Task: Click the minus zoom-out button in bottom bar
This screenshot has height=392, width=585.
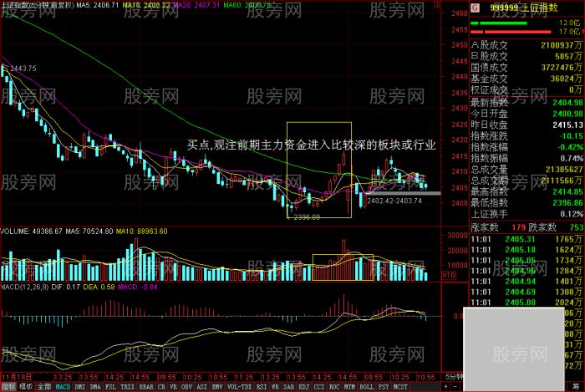Action: click(x=455, y=387)
